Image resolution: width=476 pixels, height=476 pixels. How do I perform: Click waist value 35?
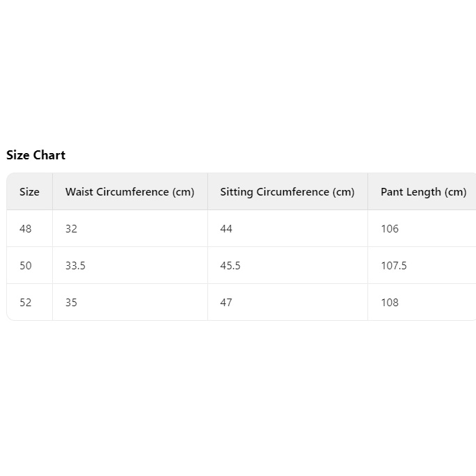click(x=71, y=302)
